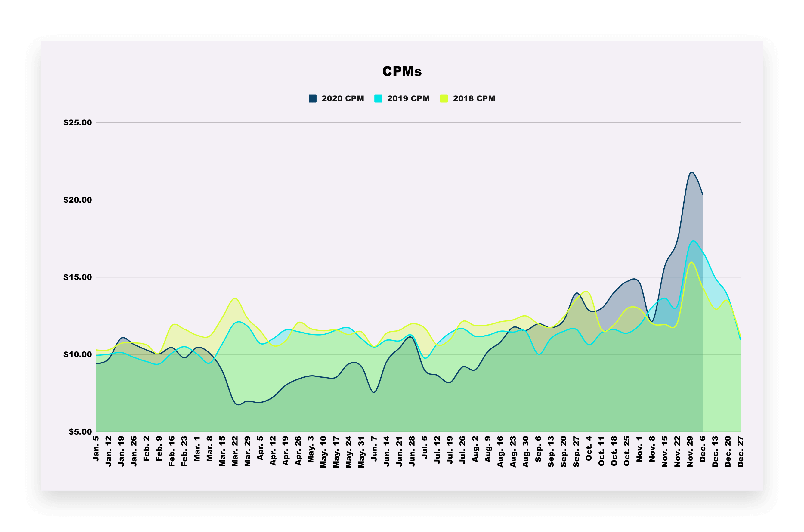
Task: Click the 'Apr. 5' x-axis label
Action: pyautogui.click(x=260, y=448)
